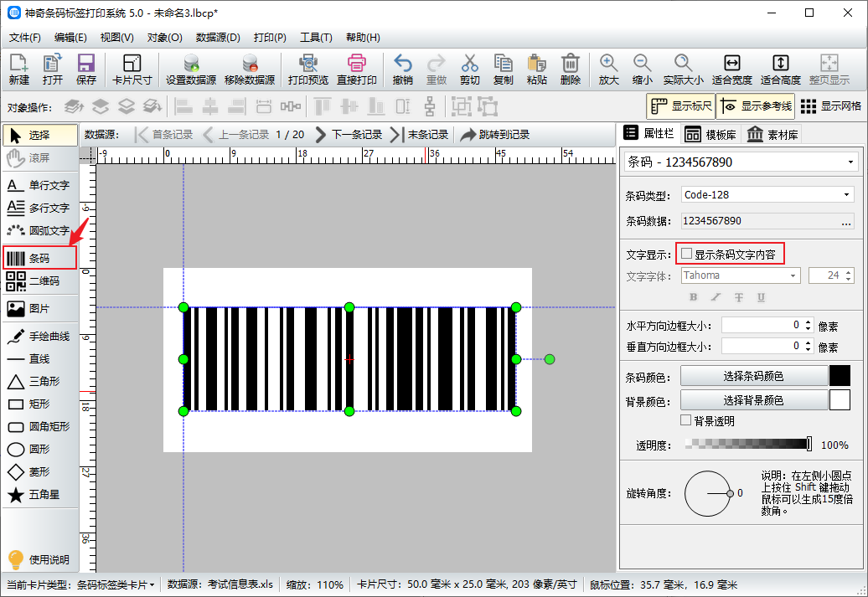Click 设置数据源 to configure data source
The width and height of the screenshot is (868, 597).
coord(191,69)
